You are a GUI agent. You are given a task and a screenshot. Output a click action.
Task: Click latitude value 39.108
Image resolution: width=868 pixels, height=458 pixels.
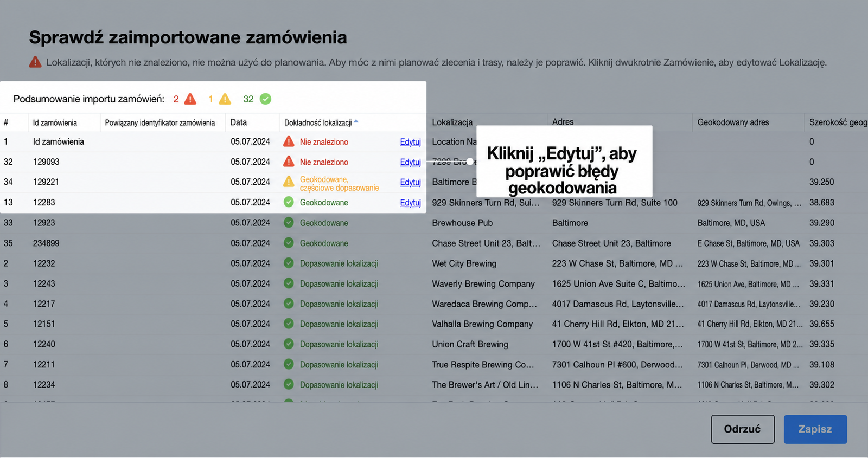tap(822, 365)
